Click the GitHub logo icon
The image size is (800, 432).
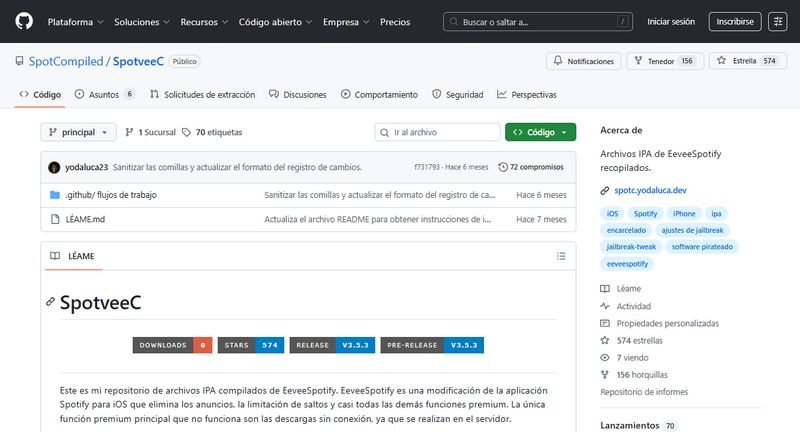point(23,21)
